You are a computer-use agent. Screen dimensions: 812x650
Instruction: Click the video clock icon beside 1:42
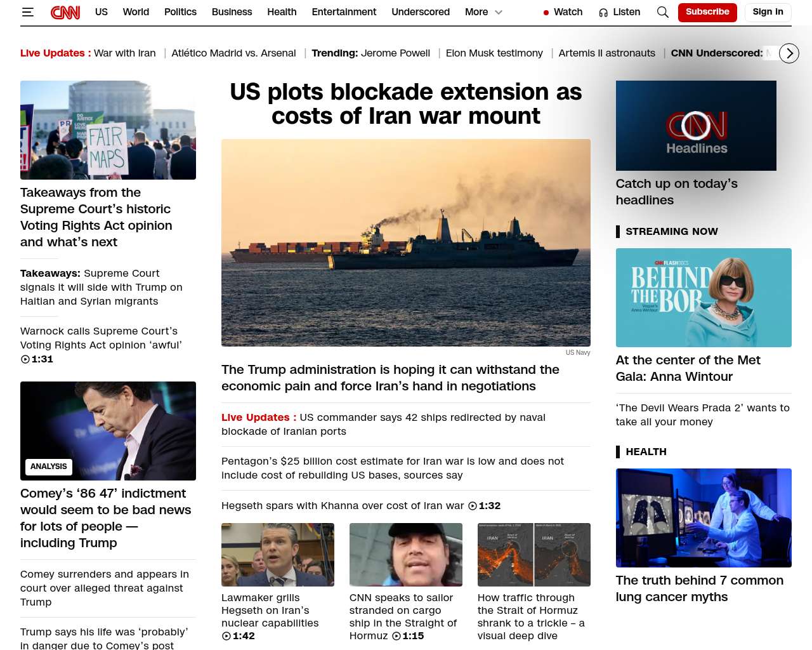(226, 636)
